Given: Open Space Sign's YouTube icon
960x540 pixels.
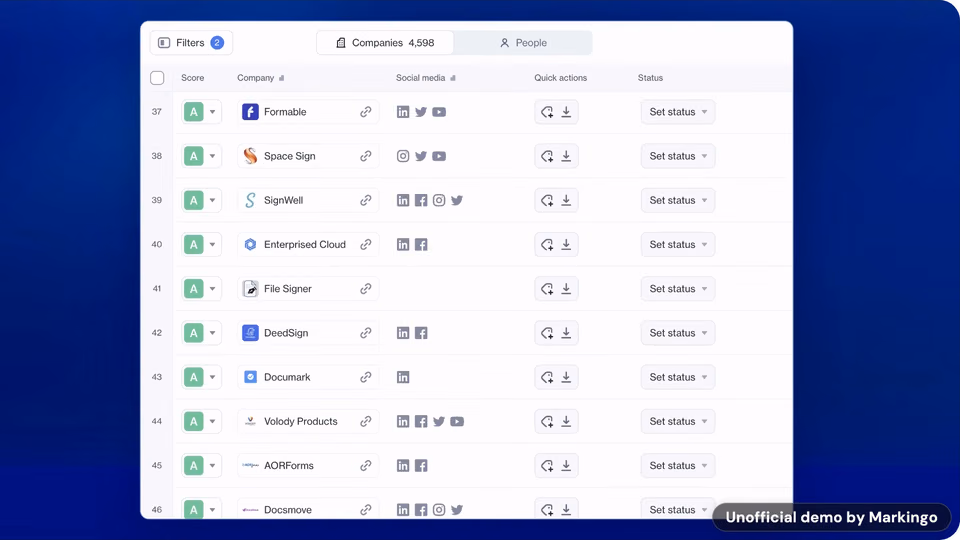Looking at the screenshot, I should point(439,156).
